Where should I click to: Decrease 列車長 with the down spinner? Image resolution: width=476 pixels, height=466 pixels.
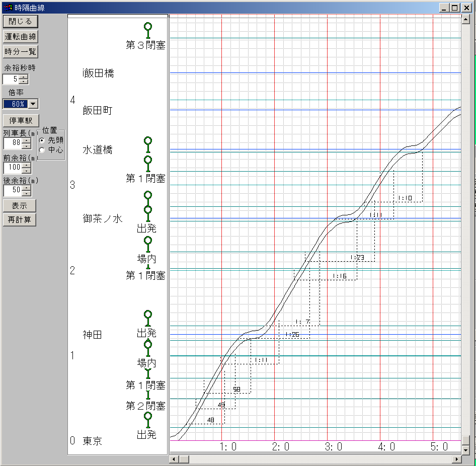click(x=26, y=146)
